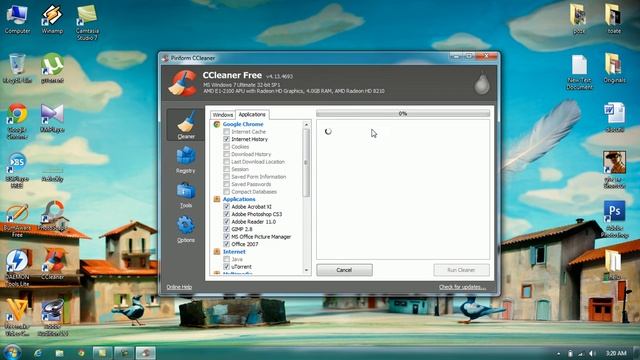
Task: Open the Google Chrome desktop shortcut
Action: click(17, 121)
